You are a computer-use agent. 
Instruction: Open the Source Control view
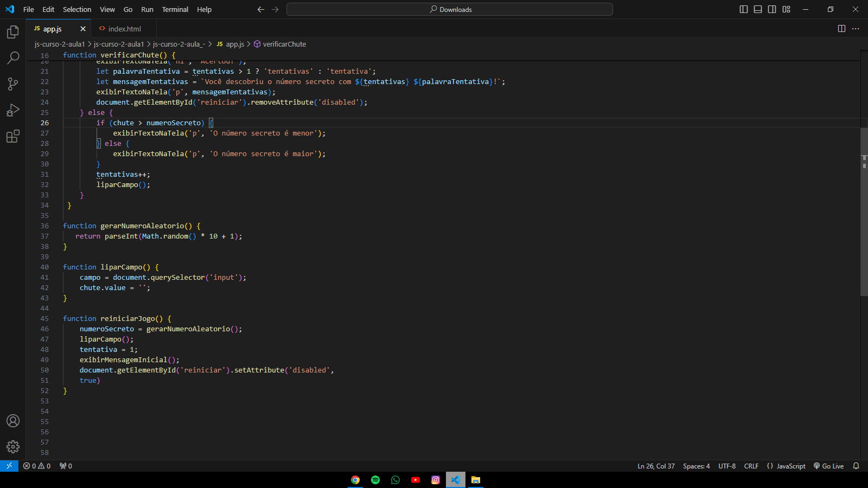[x=13, y=84]
